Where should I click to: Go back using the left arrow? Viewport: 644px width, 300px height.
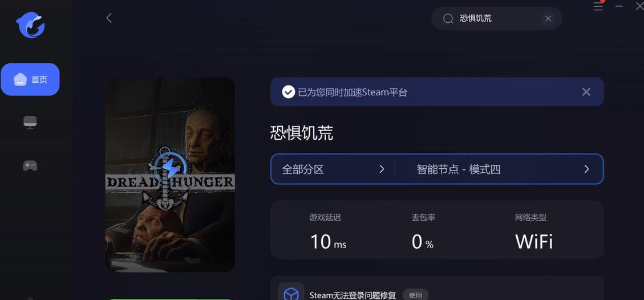[109, 18]
